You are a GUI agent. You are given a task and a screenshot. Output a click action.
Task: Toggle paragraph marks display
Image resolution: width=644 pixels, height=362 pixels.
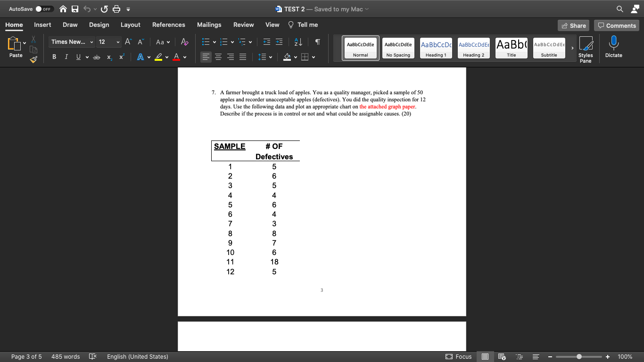tap(317, 42)
